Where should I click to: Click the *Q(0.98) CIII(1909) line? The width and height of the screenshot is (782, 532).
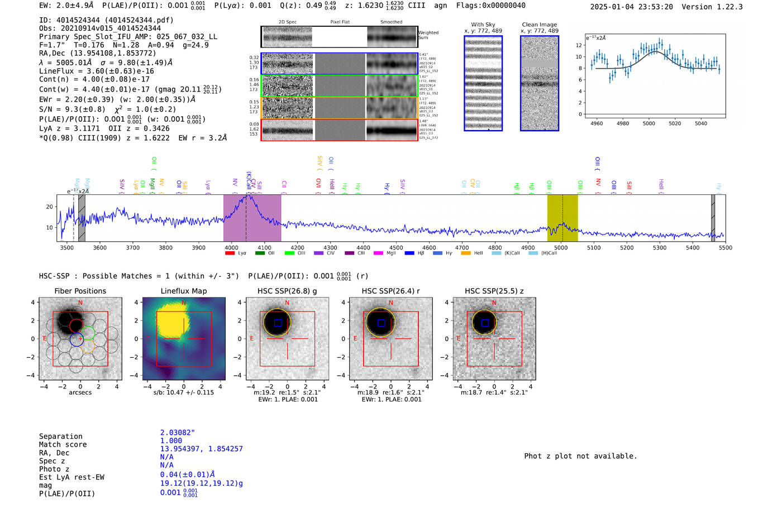point(133,138)
